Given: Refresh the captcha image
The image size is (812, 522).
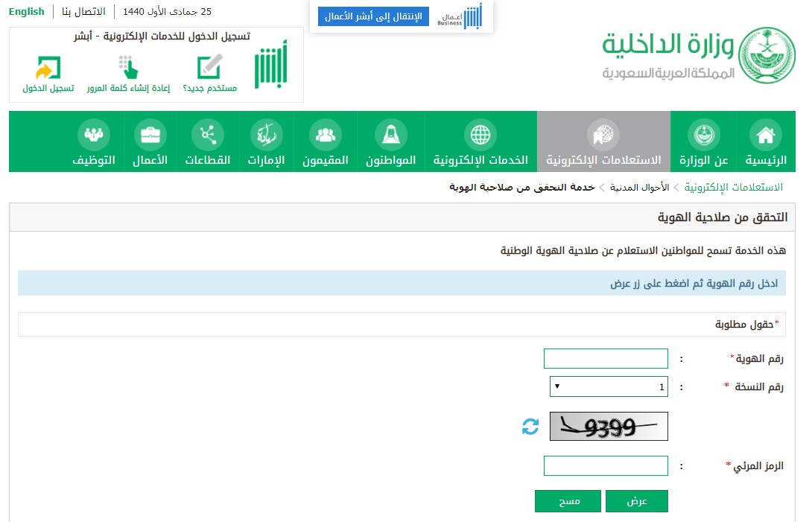Looking at the screenshot, I should pyautogui.click(x=530, y=426).
